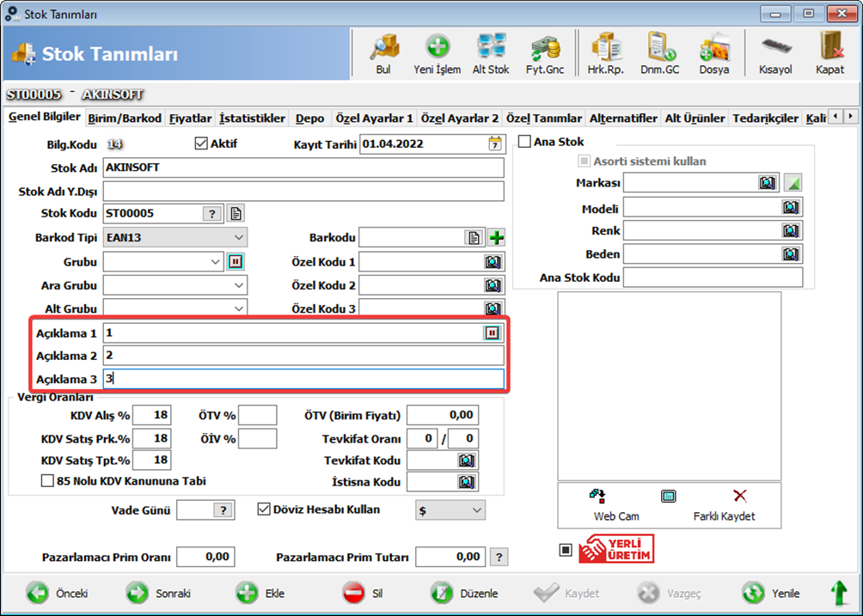Open the Bul search tool

383,54
